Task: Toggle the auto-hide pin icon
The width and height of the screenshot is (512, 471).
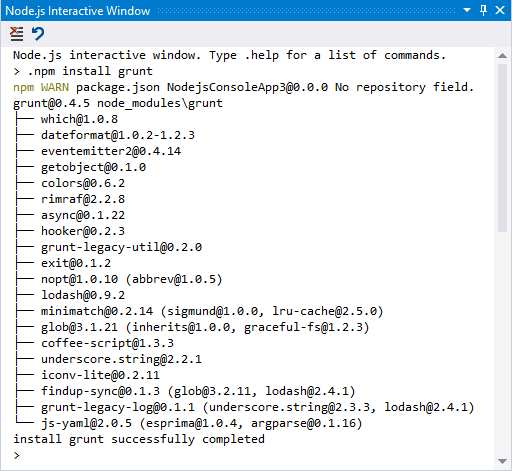Action: [483, 10]
